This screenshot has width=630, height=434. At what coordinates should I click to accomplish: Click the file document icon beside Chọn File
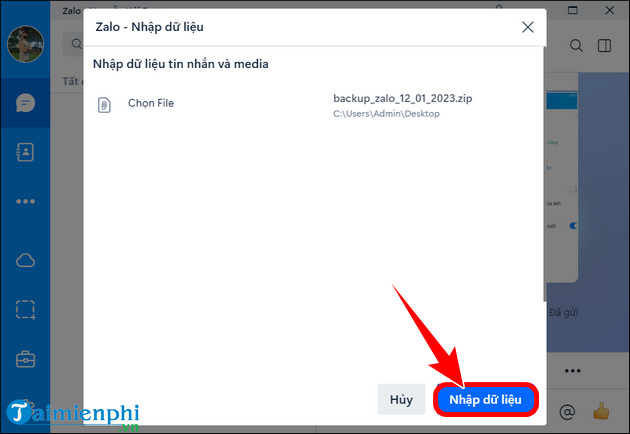click(104, 104)
